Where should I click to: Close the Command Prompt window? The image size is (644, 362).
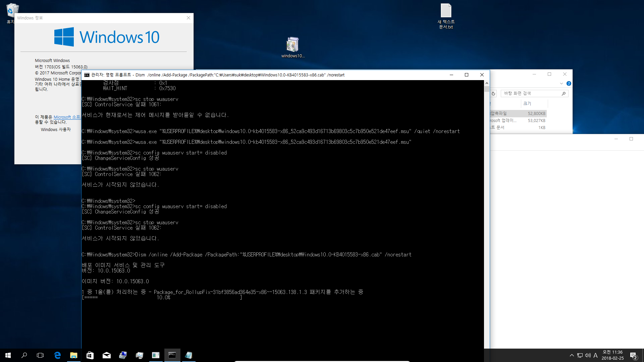(x=482, y=75)
